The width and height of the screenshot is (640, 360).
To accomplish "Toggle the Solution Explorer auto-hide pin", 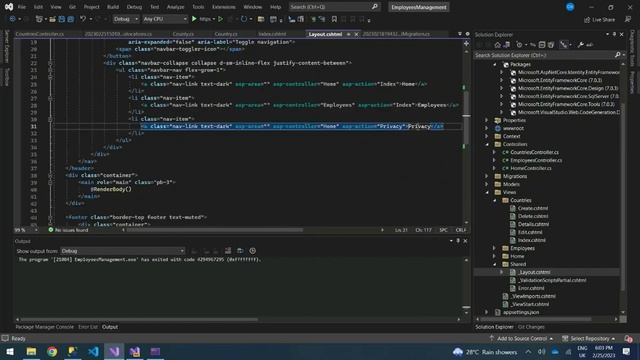I will tap(614, 35).
